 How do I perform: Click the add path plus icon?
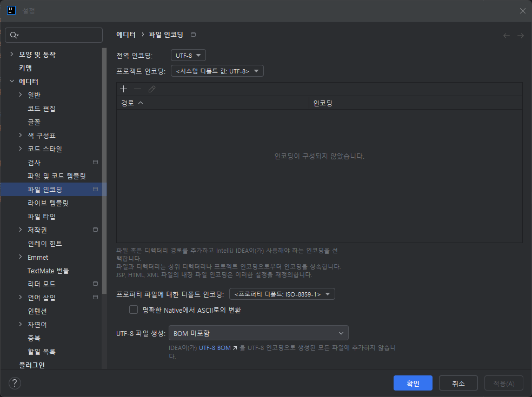pyautogui.click(x=123, y=89)
